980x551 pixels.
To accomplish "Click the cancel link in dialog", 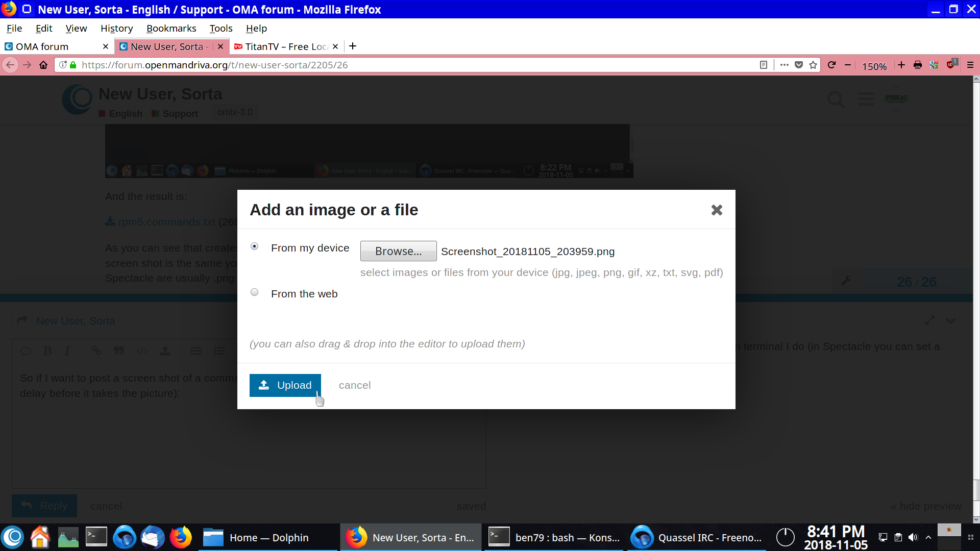I will tap(355, 385).
